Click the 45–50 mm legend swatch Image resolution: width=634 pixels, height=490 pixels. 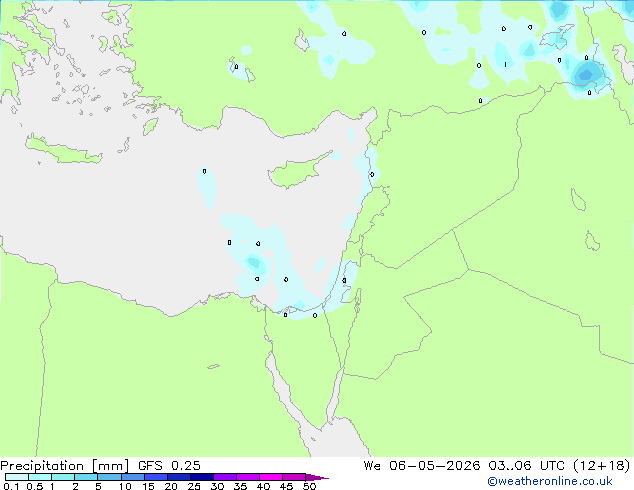294,477
